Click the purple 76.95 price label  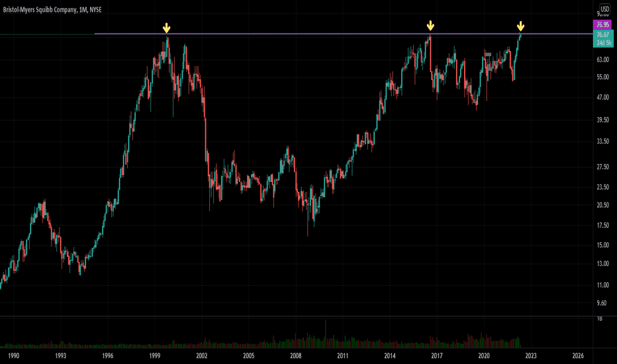point(602,24)
